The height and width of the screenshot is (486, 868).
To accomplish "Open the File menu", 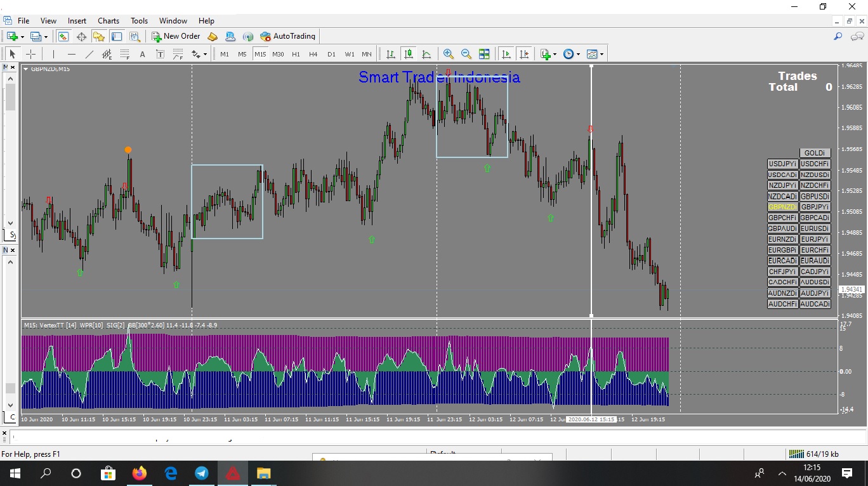I will [x=23, y=21].
